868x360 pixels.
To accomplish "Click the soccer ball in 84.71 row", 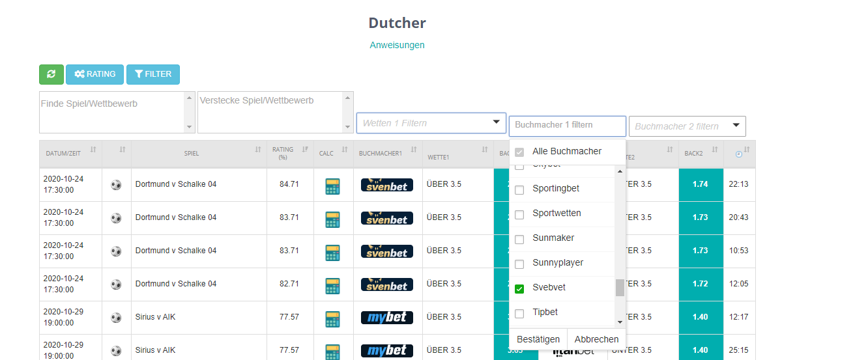I will coord(116,185).
